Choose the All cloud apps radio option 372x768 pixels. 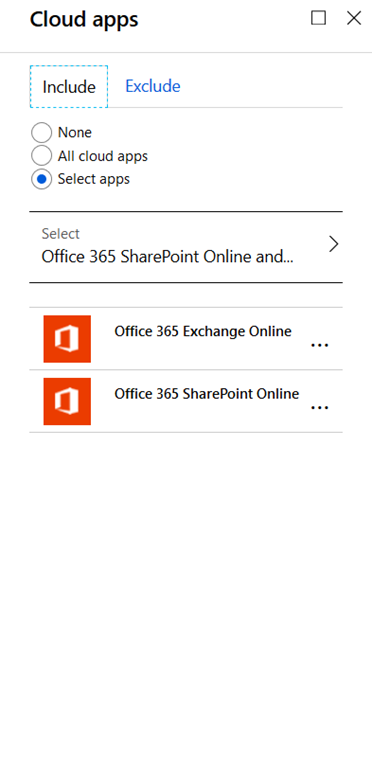tap(42, 156)
